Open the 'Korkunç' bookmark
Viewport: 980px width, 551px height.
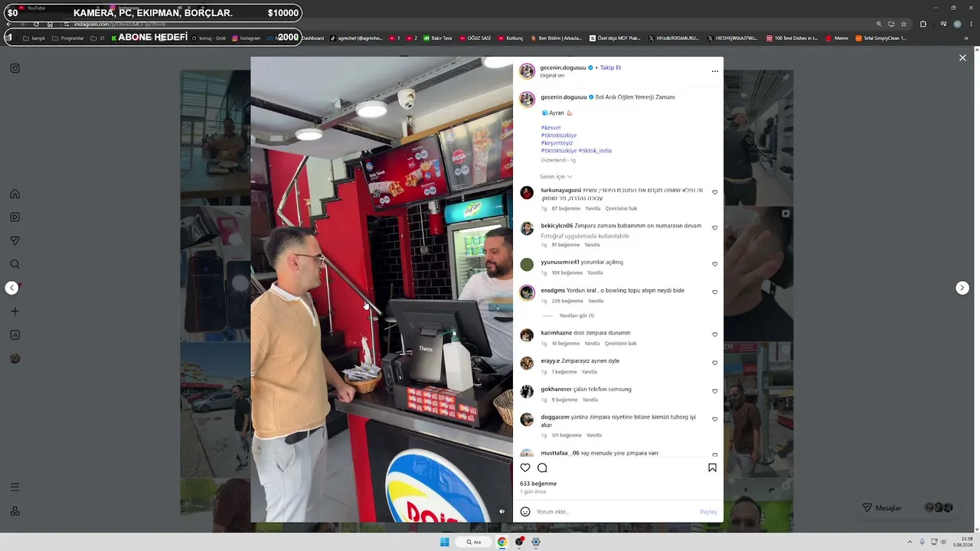510,38
